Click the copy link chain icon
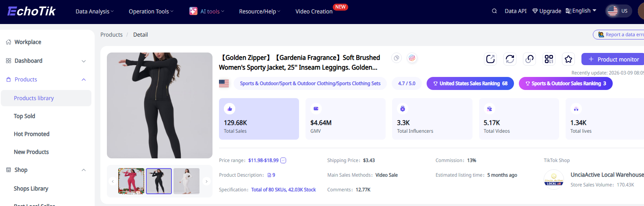Screen dimensions: 644x206 coord(529,59)
